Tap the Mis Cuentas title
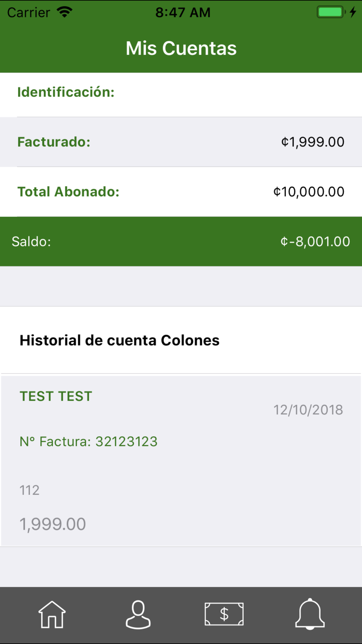The image size is (362, 644). click(x=181, y=48)
